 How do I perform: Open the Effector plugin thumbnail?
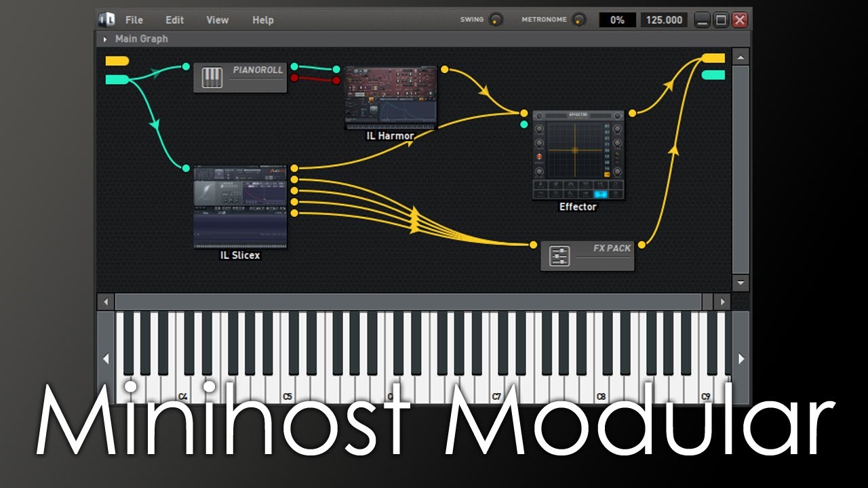tap(578, 155)
